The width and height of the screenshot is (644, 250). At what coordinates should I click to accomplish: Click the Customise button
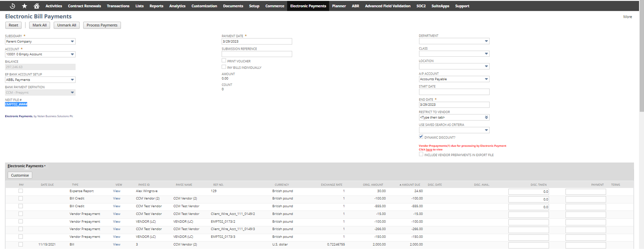tap(20, 175)
